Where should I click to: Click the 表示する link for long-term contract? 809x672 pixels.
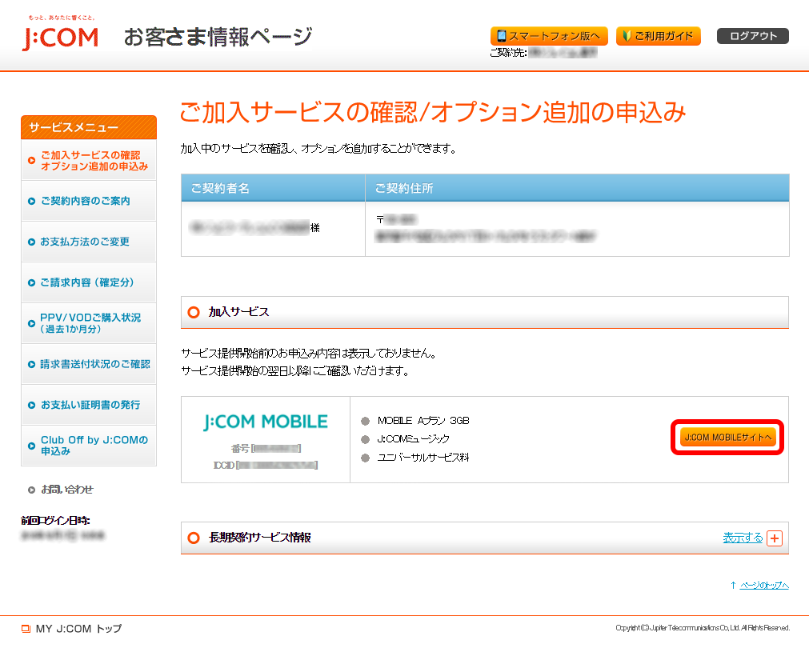[743, 538]
